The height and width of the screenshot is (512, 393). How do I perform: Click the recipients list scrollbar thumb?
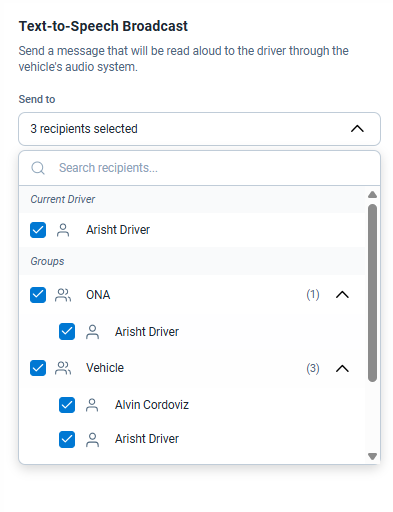(x=372, y=293)
